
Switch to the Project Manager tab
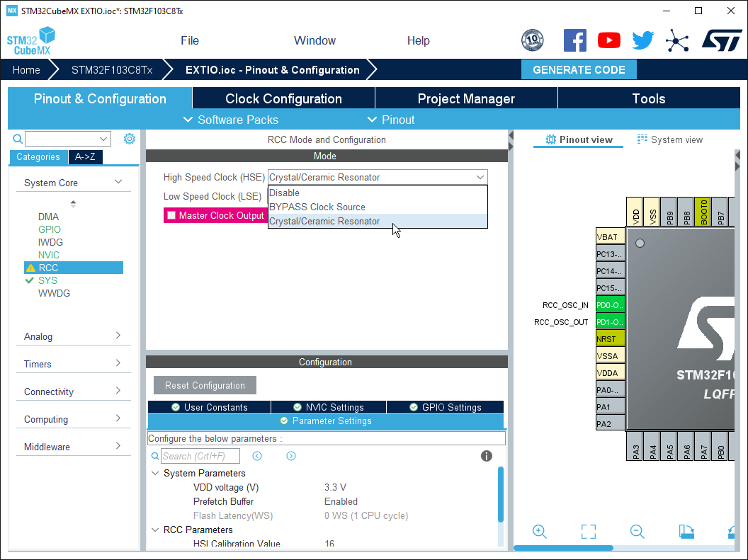click(x=466, y=98)
